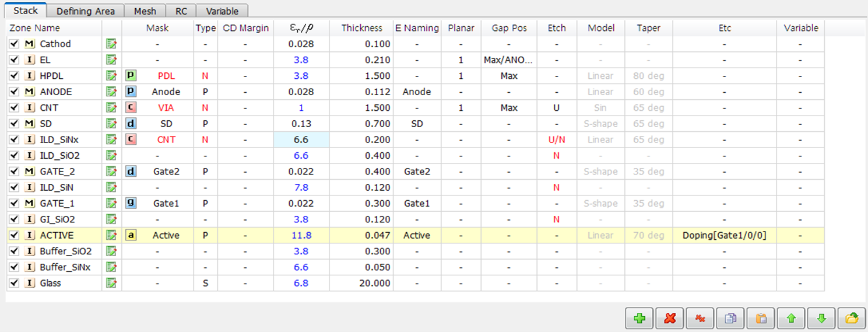This screenshot has height=332, width=868.
Task: Switch to the Variable tab
Action: (x=222, y=11)
